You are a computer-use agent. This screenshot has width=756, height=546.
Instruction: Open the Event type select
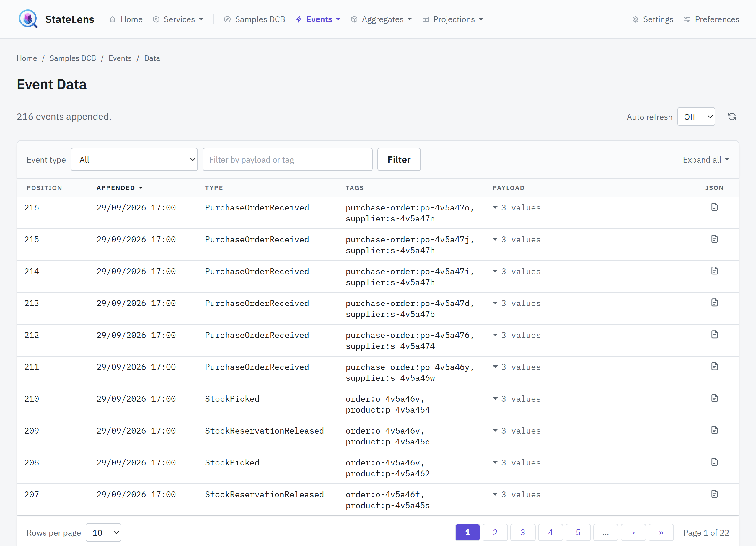point(134,160)
